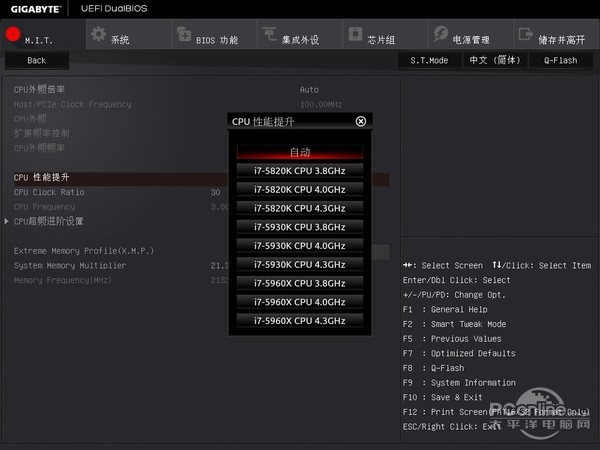Select the 自动 option
The height and width of the screenshot is (450, 600).
tap(300, 152)
